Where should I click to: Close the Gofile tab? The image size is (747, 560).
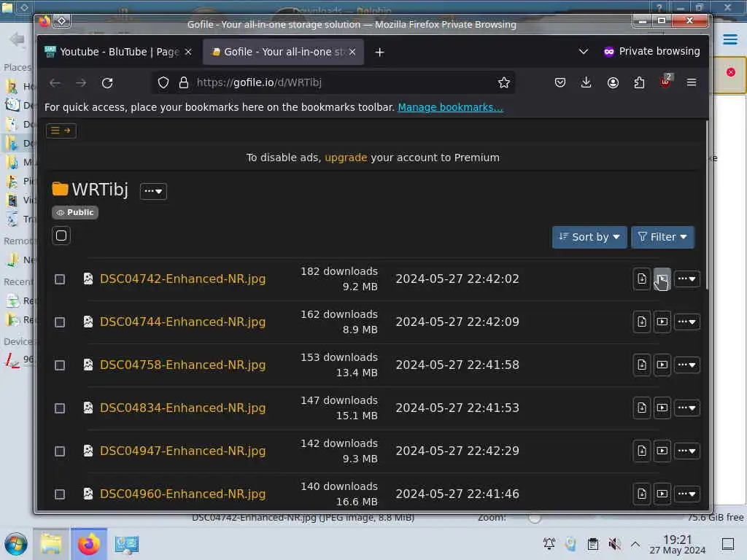pos(352,52)
